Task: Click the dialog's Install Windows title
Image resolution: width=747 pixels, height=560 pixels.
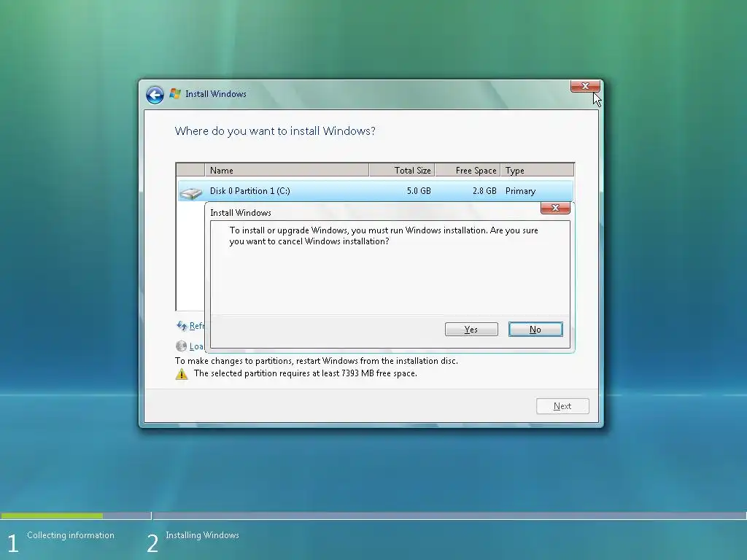Action: tap(241, 213)
